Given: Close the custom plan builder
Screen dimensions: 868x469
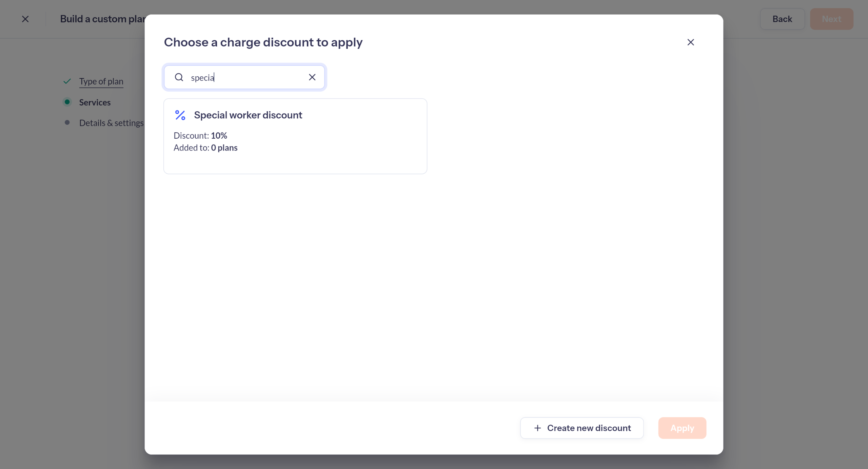Looking at the screenshot, I should 25,19.
